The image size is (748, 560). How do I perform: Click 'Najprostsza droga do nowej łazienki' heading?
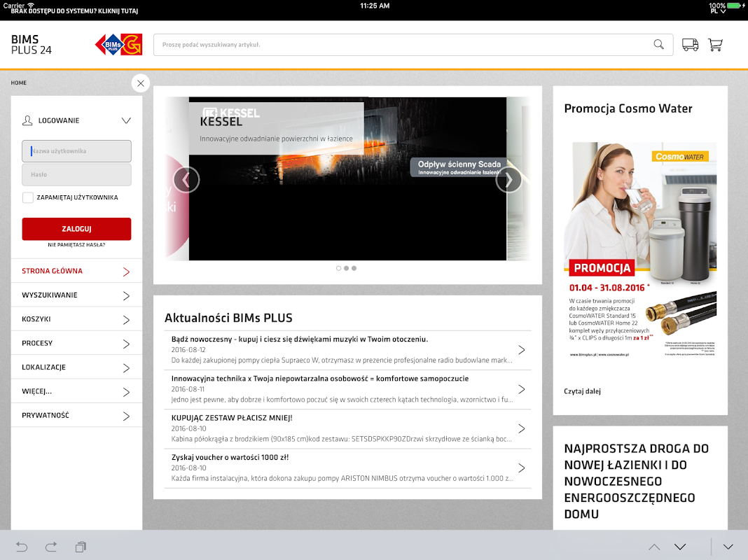pos(637,482)
